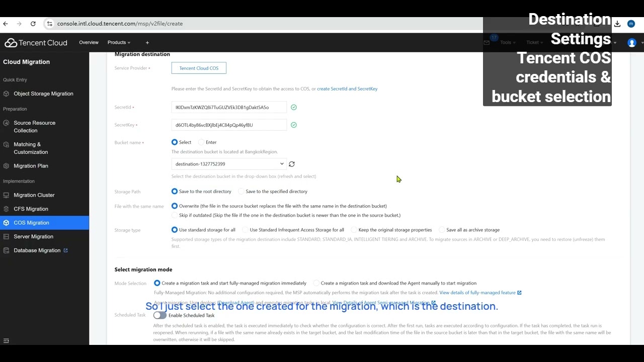Click the SecretId validation checkmark icon
Viewport: 644px width, 362px height.
(294, 107)
